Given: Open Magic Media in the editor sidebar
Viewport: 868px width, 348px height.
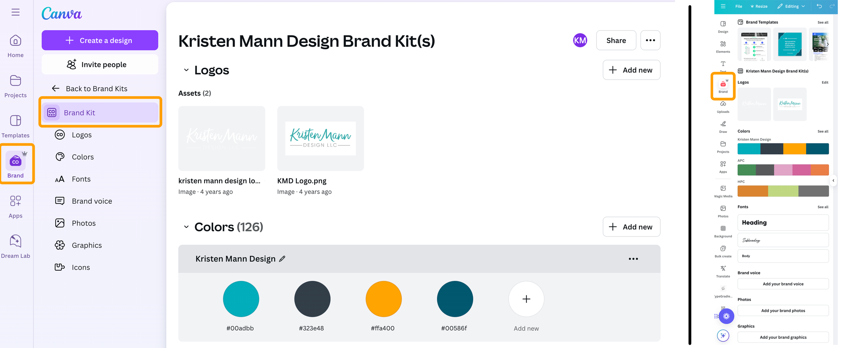Looking at the screenshot, I should (x=723, y=192).
